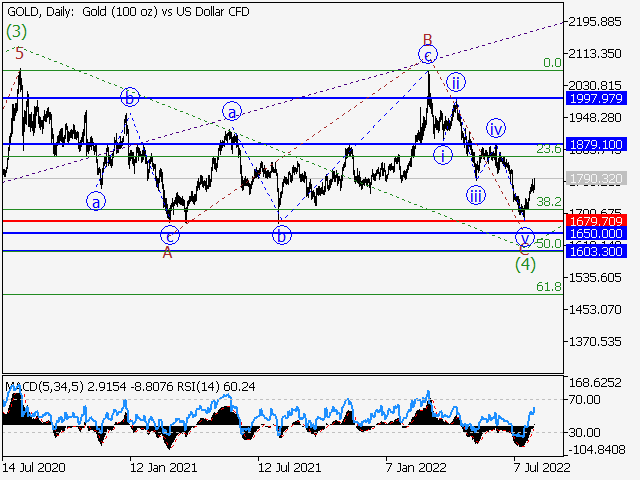The height and width of the screenshot is (480, 640).
Task: Click the 2195.885 price axis value
Action: coord(595,22)
